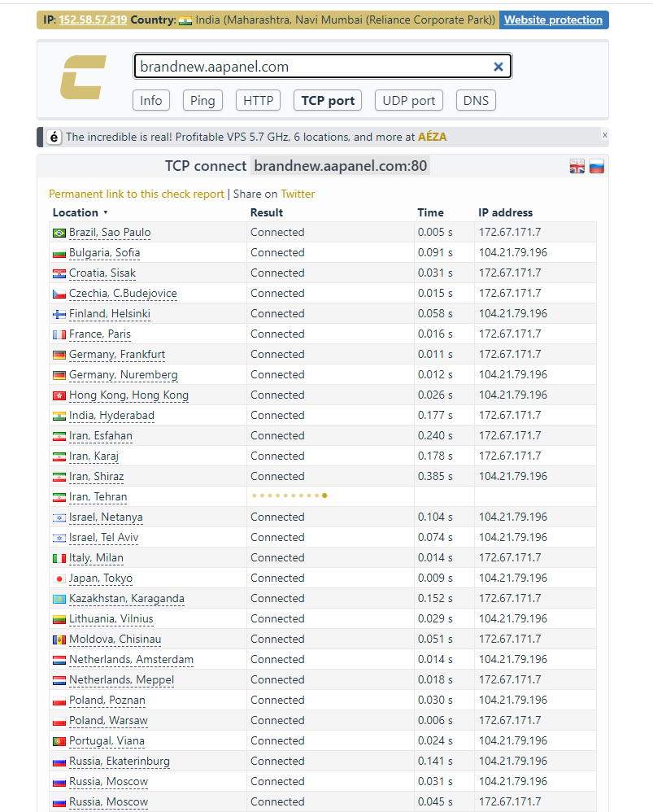Screen dimensions: 653x812
Task: Click the Bulgaria flag icon
Action: click(x=59, y=254)
